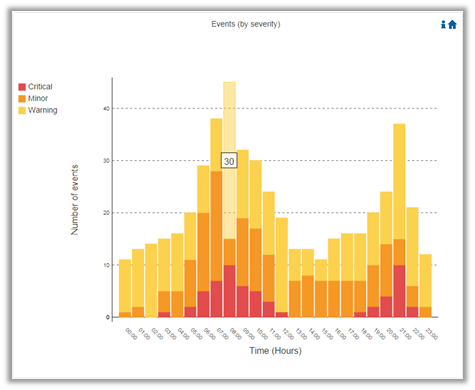Select the tallest yellow bar at 21:00
The height and width of the screenshot is (390, 475).
click(x=399, y=181)
